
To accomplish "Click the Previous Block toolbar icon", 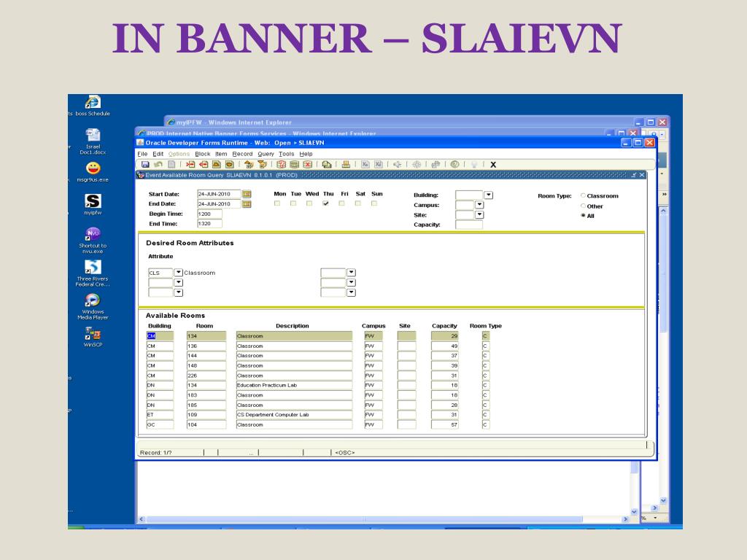I will pos(249,164).
